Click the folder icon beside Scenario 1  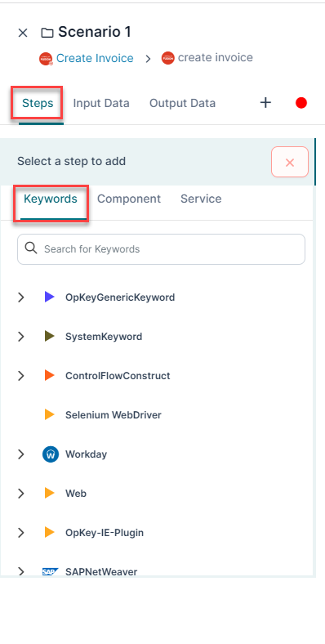(47, 33)
